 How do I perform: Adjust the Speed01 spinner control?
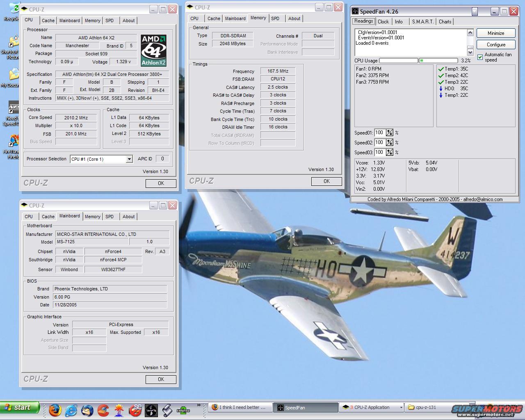click(389, 132)
